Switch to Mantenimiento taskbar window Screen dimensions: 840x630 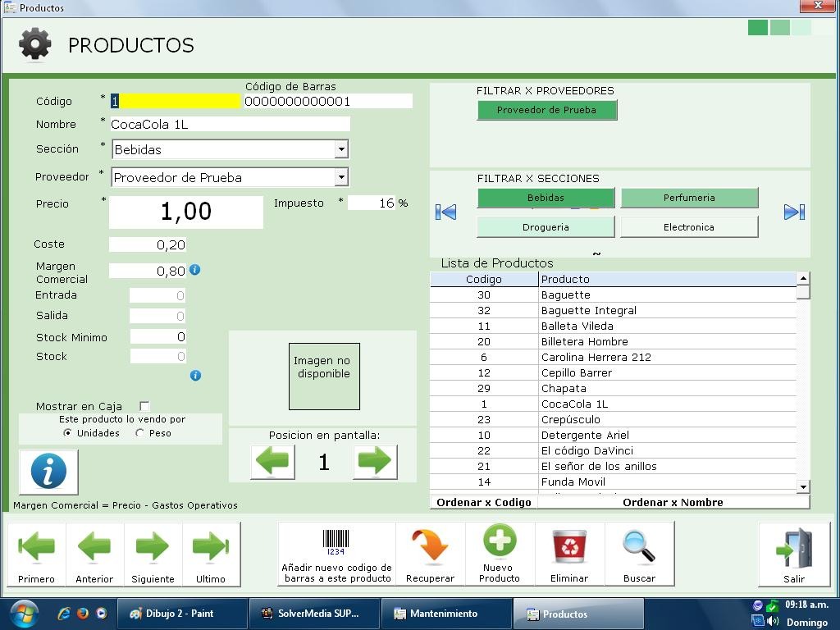446,614
